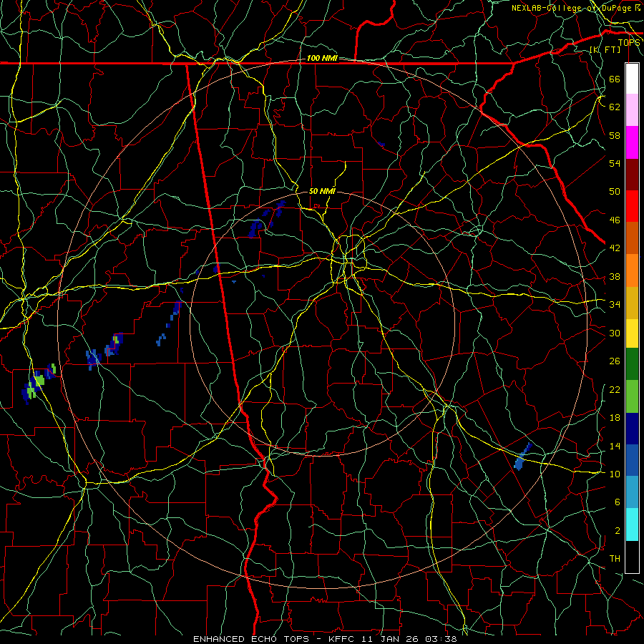Pick the magenta band in the legend
The height and width of the screenshot is (644, 644).
632,142
